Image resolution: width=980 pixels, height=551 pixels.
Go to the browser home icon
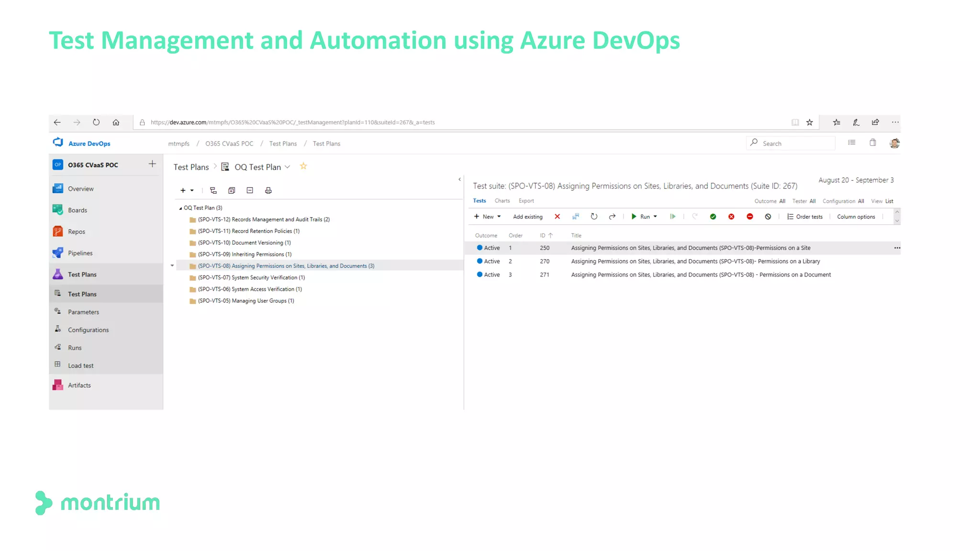click(116, 122)
